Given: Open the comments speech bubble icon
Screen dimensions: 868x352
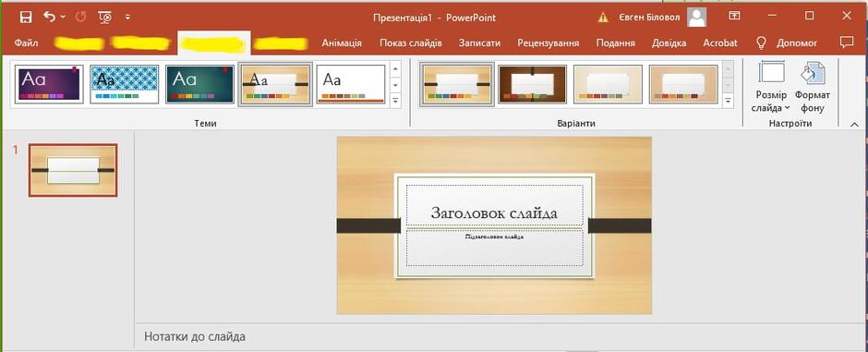Looking at the screenshot, I should point(846,42).
